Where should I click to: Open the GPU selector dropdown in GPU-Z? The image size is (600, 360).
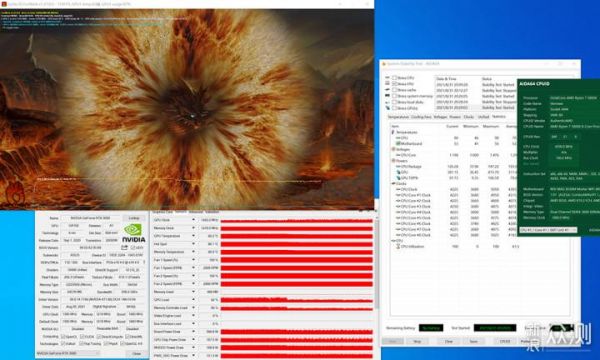(68, 353)
